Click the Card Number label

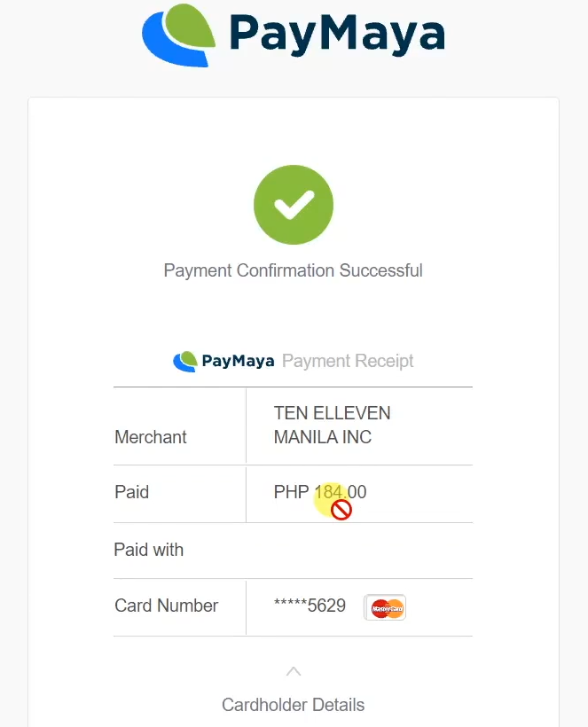pyautogui.click(x=166, y=606)
